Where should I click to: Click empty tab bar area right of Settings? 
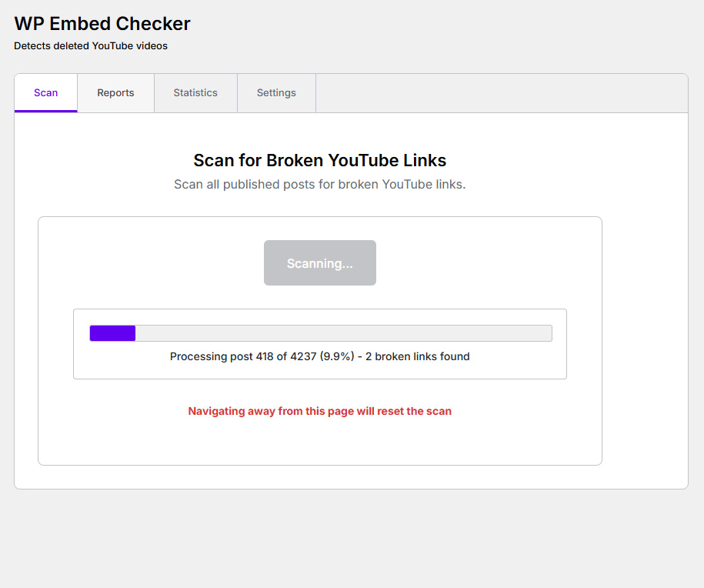pos(502,93)
